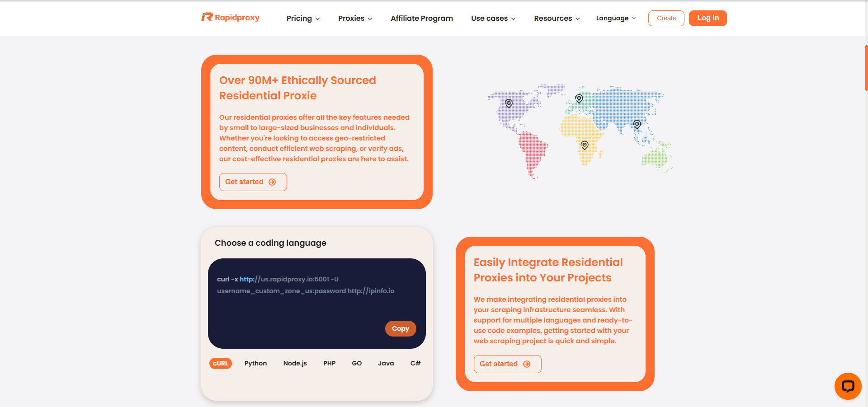Open the live chat bubble icon

point(848,386)
